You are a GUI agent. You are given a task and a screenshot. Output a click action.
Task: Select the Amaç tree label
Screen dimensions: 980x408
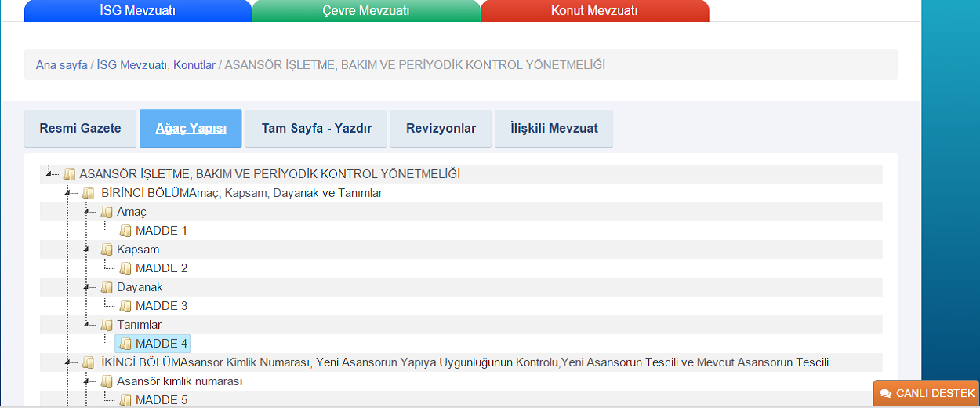132,212
